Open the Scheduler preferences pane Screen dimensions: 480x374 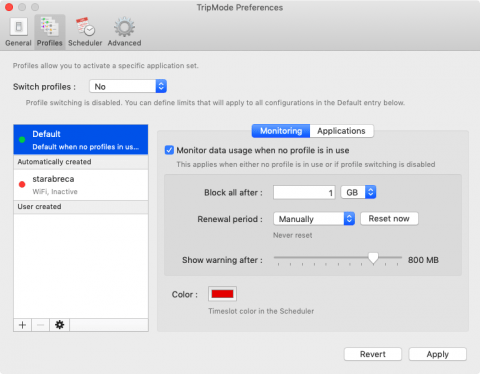click(85, 32)
